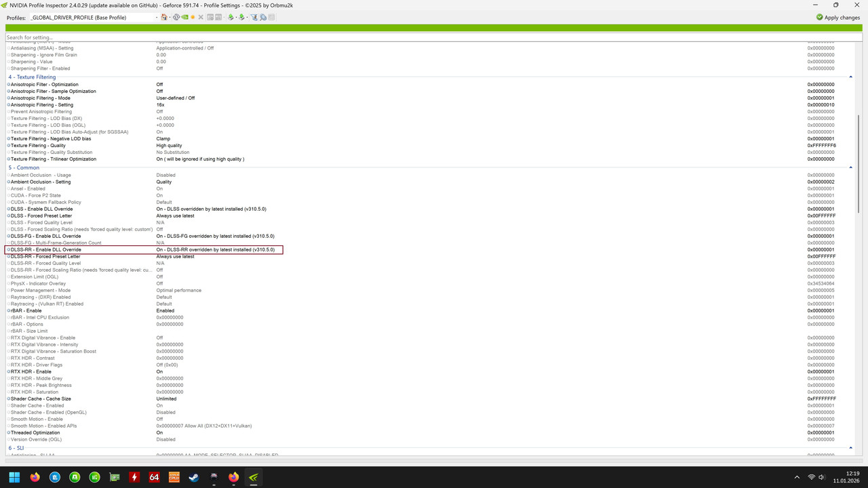Select Sharpening - Ignore Film Grain row

(431, 55)
